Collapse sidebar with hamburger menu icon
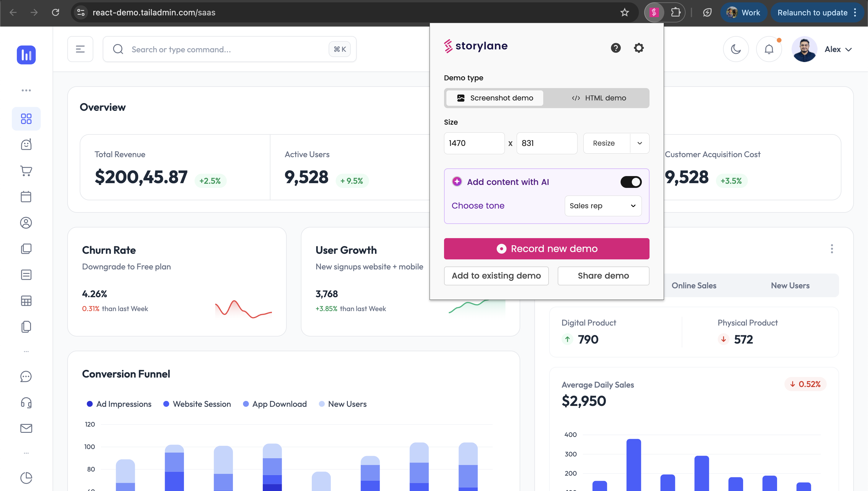Image resolution: width=868 pixels, height=491 pixels. point(80,49)
